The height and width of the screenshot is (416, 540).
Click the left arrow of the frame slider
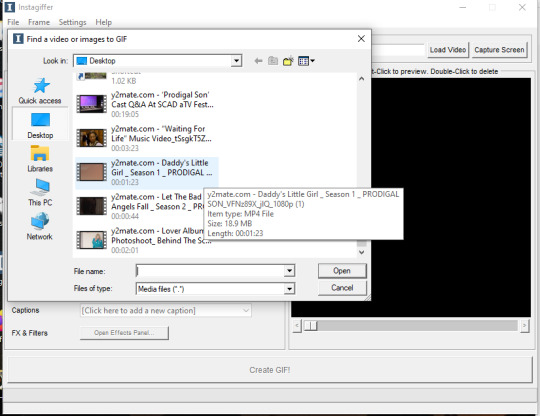[298, 325]
